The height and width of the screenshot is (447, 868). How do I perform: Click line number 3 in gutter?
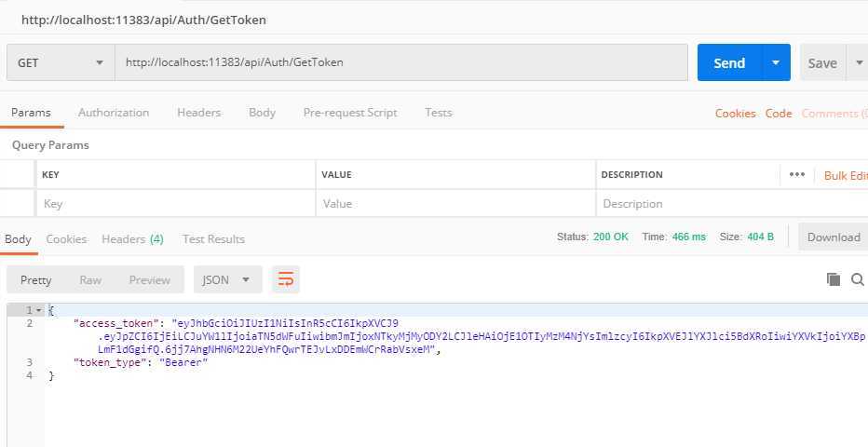(30, 362)
